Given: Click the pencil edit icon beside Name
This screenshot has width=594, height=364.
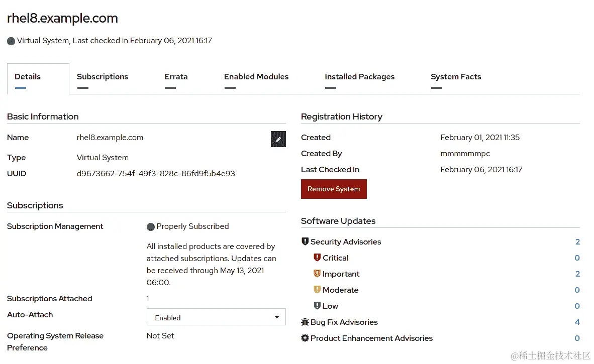Looking at the screenshot, I should [278, 139].
